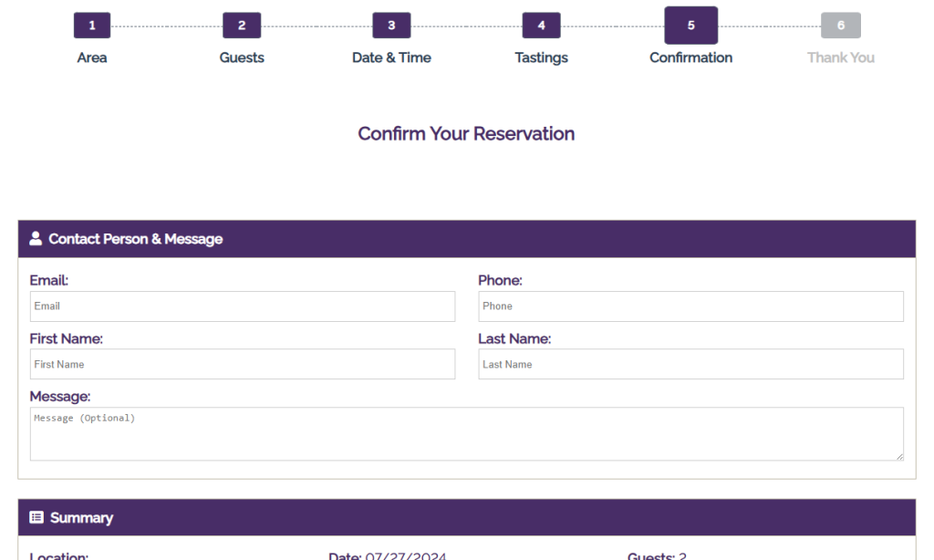Select step 3 Date & Time badge
Image resolution: width=934 pixels, height=560 pixels.
pos(391,26)
